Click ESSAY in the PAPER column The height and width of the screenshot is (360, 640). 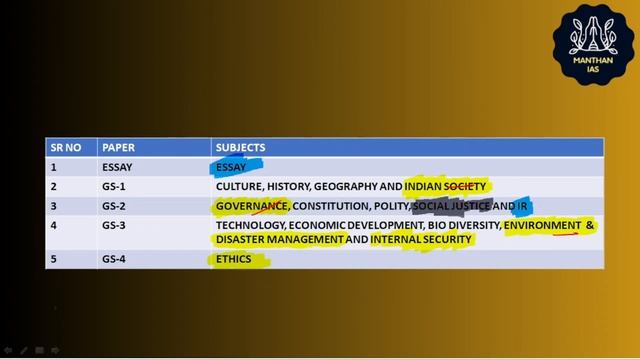click(117, 167)
